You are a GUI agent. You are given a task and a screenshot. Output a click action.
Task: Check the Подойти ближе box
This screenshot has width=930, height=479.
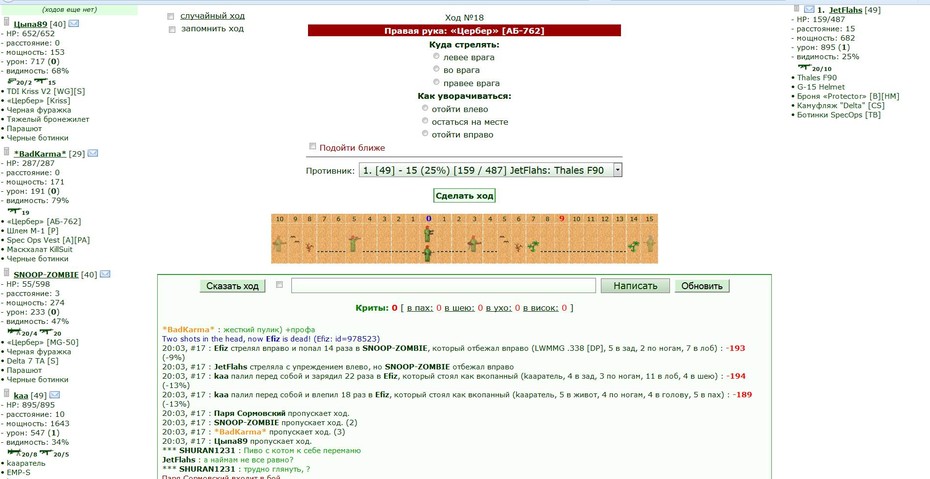pos(313,146)
